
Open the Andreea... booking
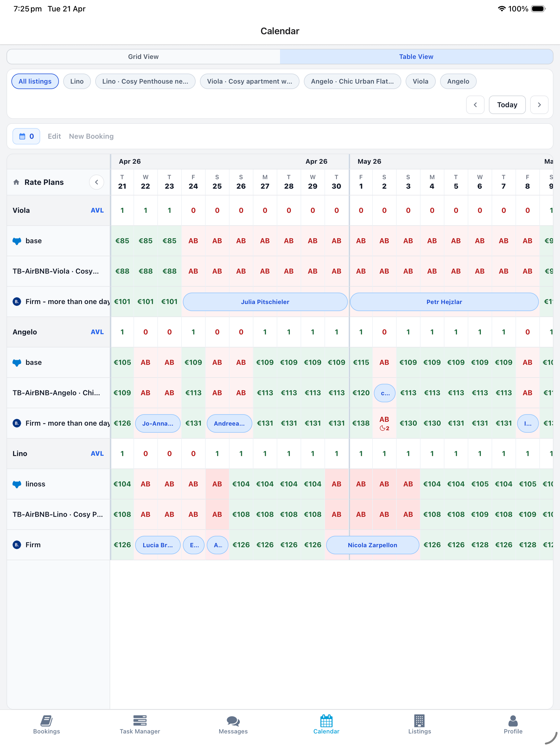coord(229,423)
